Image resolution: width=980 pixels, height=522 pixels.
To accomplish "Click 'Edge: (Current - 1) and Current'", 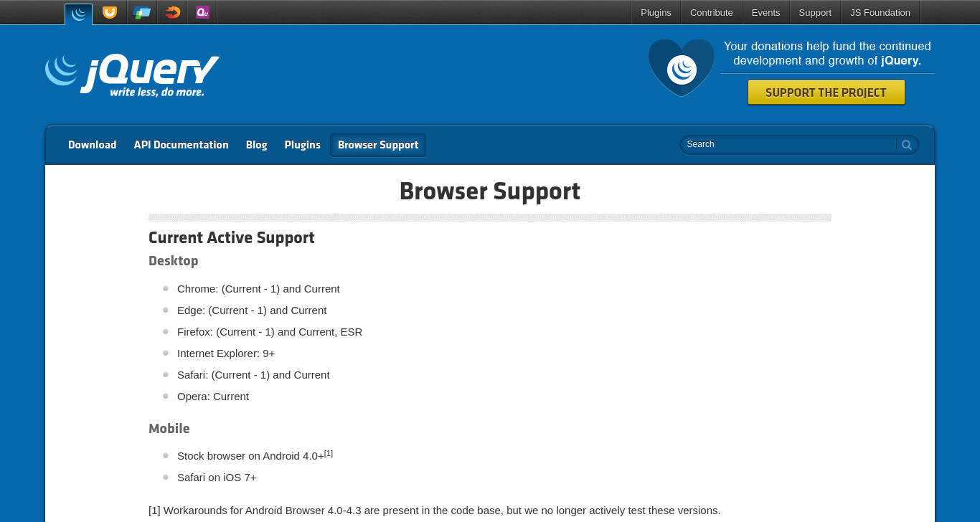I will (x=252, y=310).
